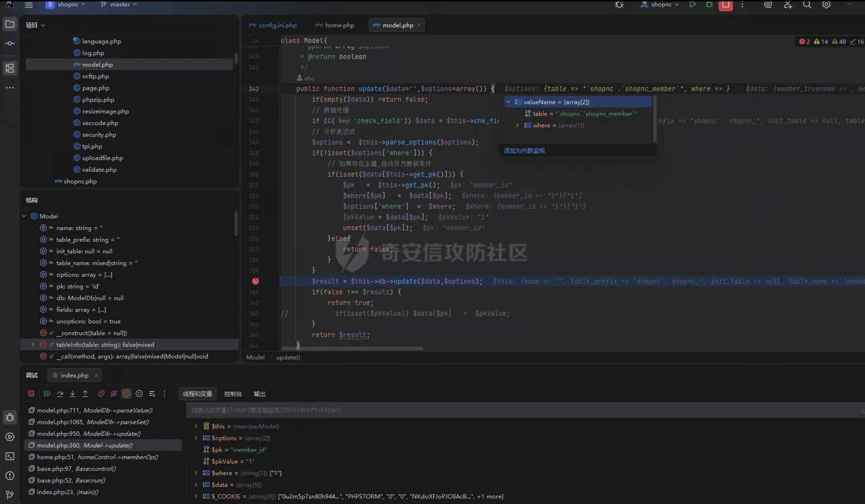The width and height of the screenshot is (865, 504).
Task: Open the Git tool window icon
Action: 10,495
